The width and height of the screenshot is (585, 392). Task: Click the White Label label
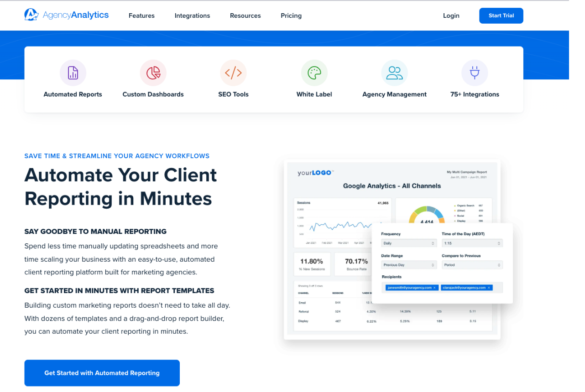[x=314, y=94]
